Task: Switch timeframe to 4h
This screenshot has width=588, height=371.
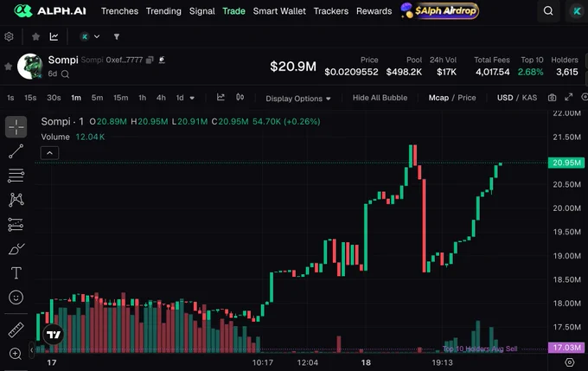Action: click(161, 98)
